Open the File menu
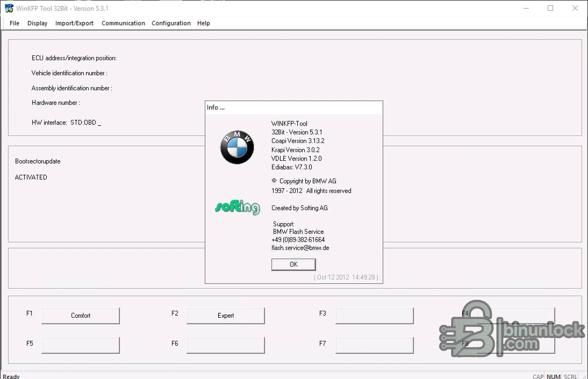Image resolution: width=588 pixels, height=379 pixels. pos(15,23)
